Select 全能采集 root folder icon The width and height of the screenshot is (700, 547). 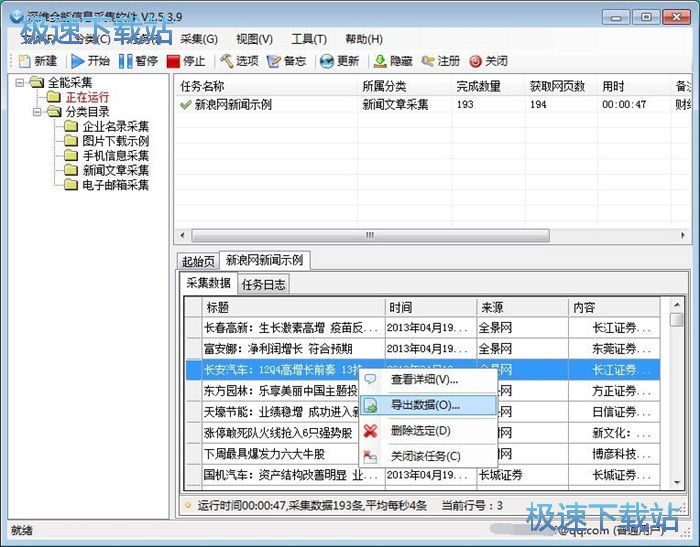(37, 82)
